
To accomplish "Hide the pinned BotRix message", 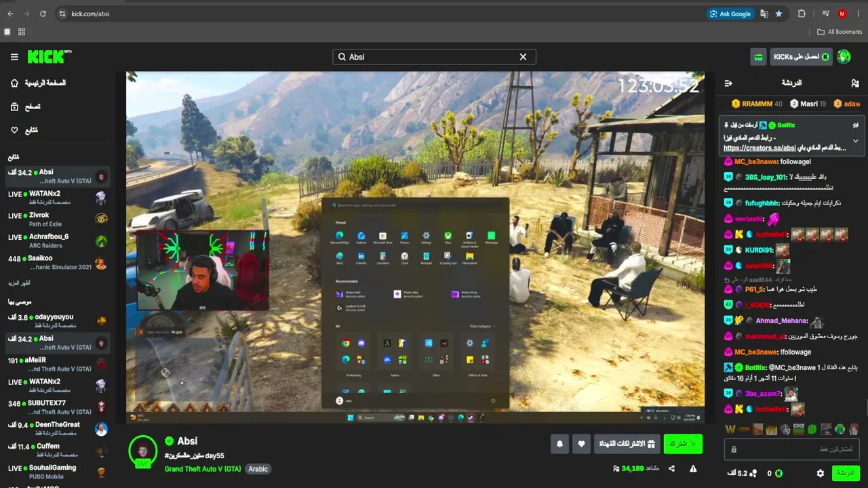I will [856, 125].
